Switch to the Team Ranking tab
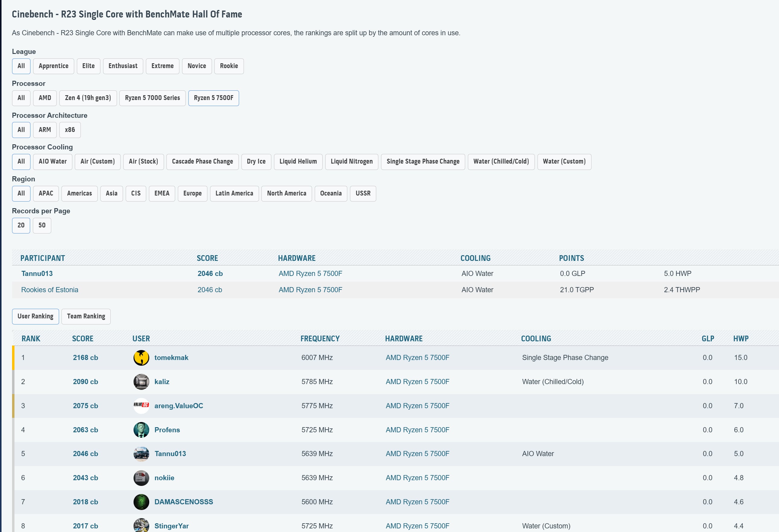Viewport: 779px width, 532px height. [86, 316]
